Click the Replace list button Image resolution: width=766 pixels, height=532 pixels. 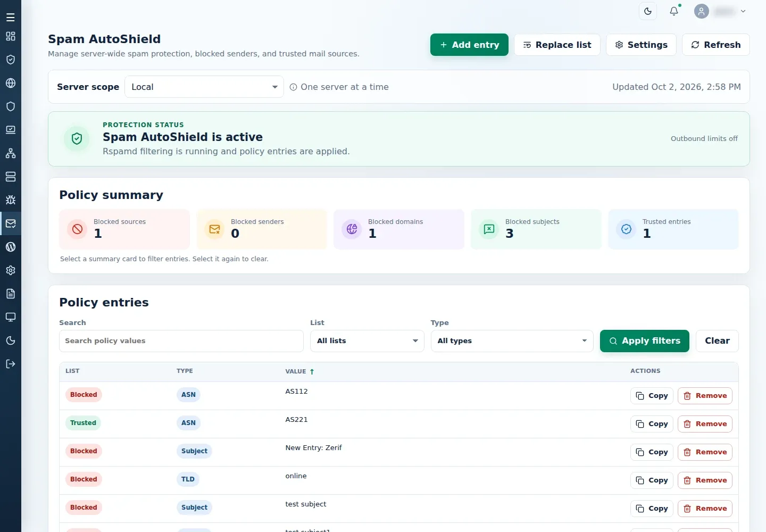pos(557,45)
